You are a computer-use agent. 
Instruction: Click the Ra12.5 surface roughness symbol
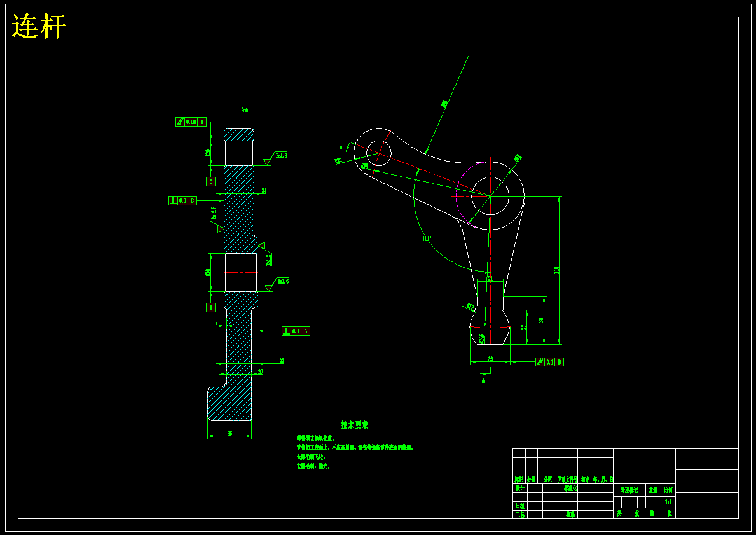click(x=216, y=219)
